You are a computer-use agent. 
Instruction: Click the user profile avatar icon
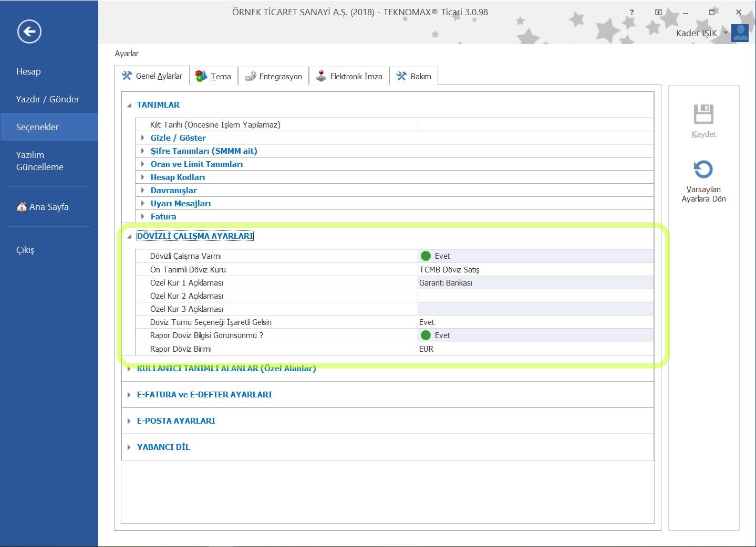point(740,33)
